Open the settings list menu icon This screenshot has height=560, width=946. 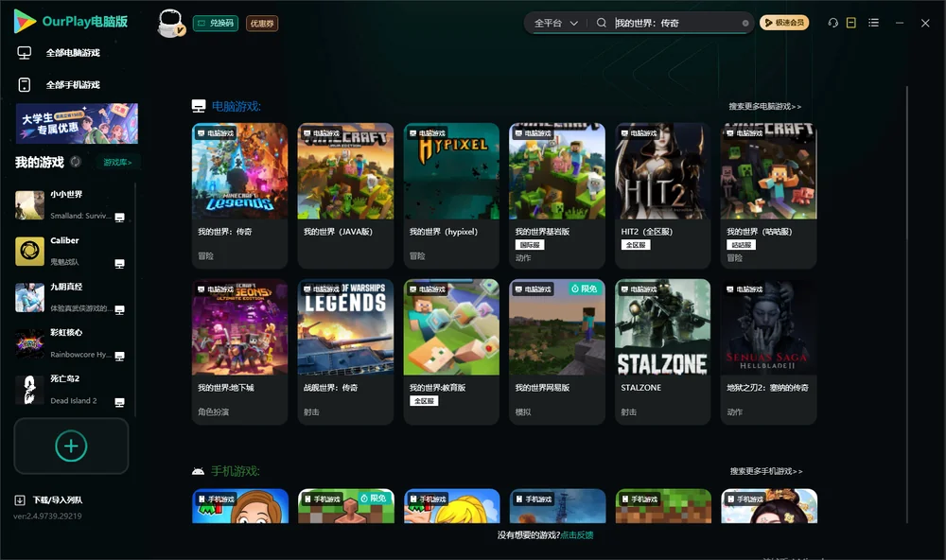(873, 23)
